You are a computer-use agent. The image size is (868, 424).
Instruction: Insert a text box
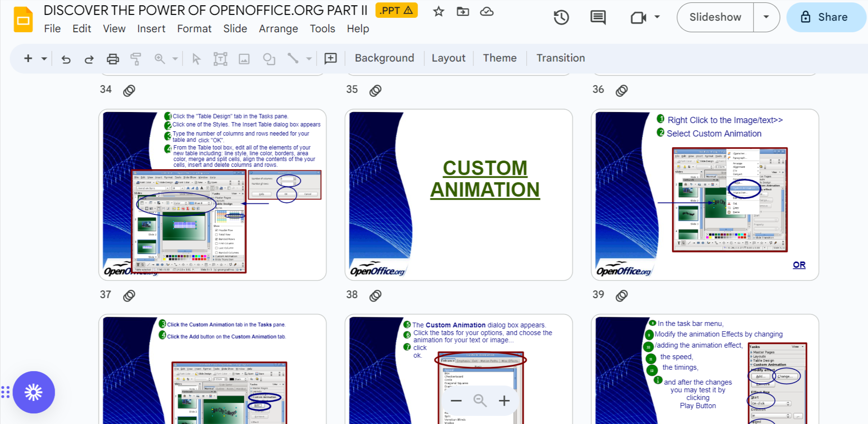click(x=220, y=59)
